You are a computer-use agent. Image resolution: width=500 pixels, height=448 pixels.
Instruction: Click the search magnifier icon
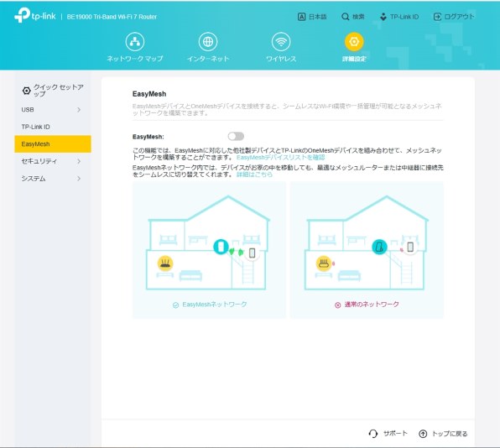(345, 17)
